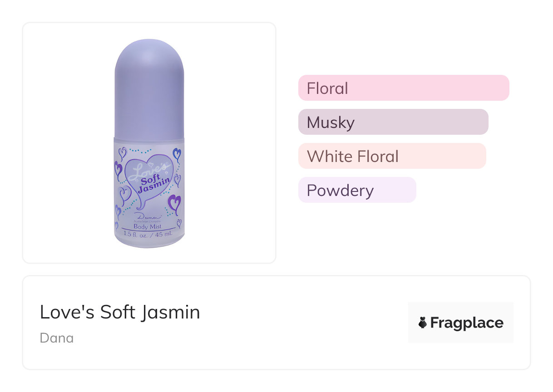Viewport: 553px width, 392px height.
Task: Click the pink Floral accord bar
Action: pyautogui.click(x=403, y=88)
